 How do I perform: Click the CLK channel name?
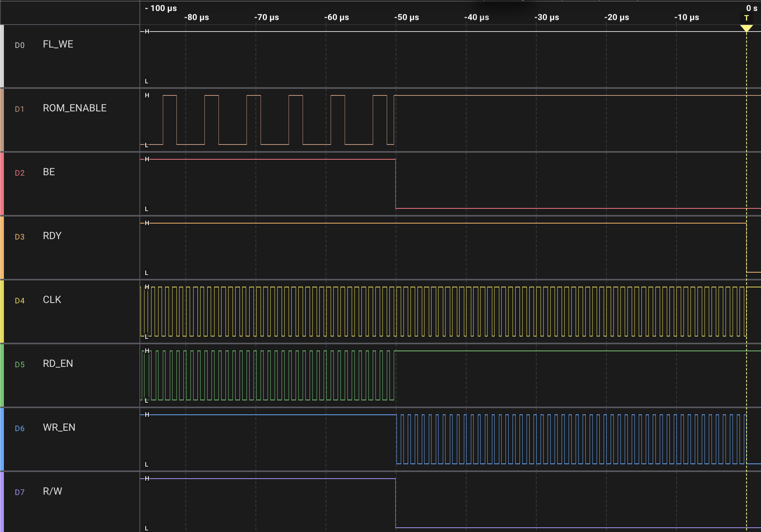click(52, 300)
